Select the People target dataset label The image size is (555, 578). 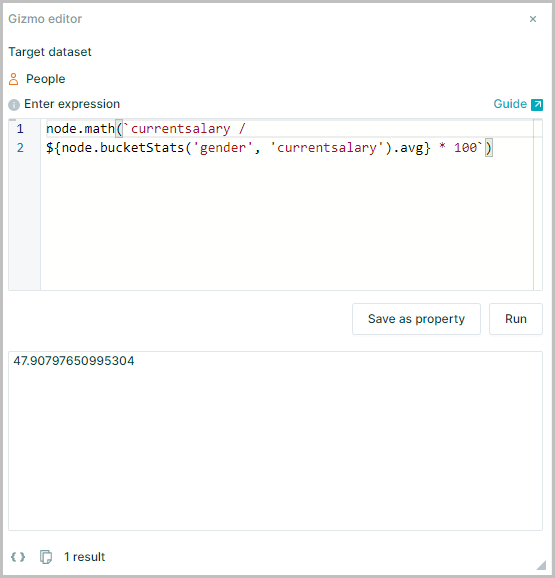coord(45,79)
